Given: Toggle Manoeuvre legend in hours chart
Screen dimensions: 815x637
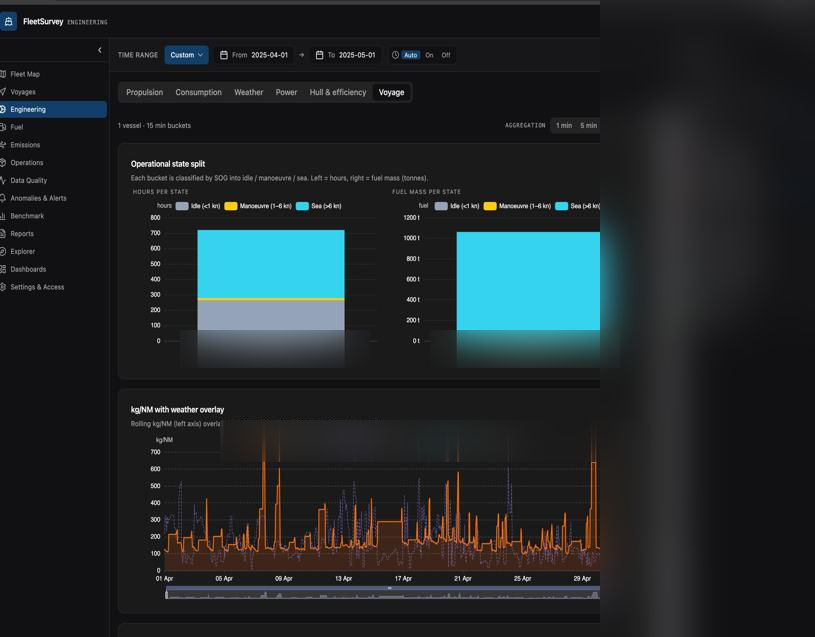Looking at the screenshot, I should pyautogui.click(x=258, y=206).
